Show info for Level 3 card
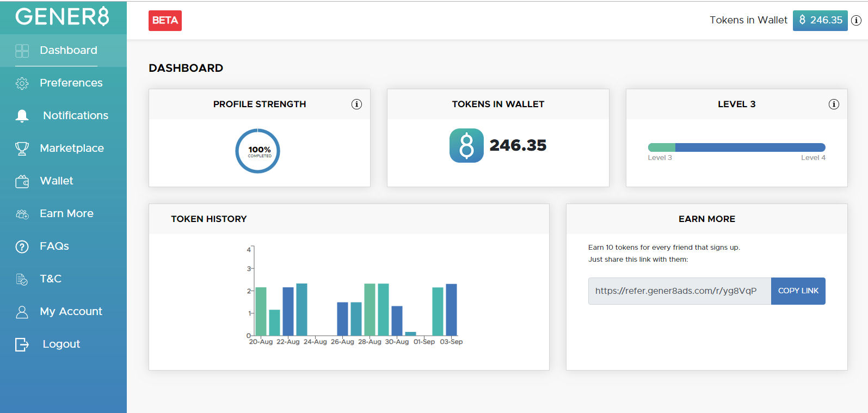 click(x=833, y=104)
